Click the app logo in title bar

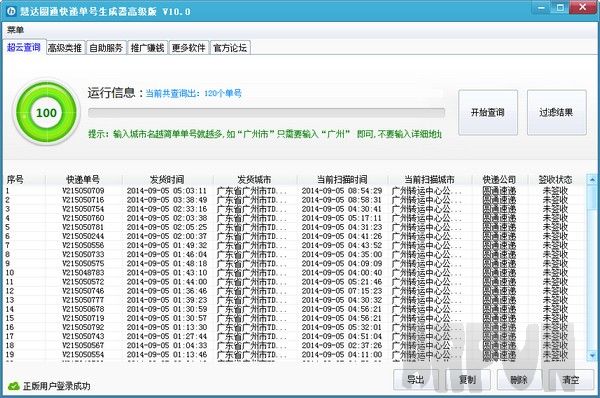11,11
